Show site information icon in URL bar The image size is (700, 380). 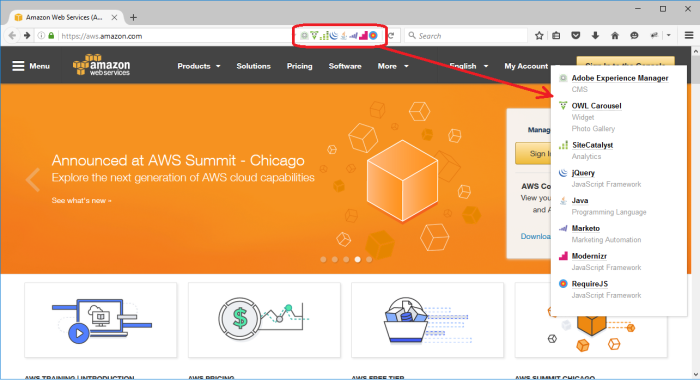pyautogui.click(x=41, y=36)
